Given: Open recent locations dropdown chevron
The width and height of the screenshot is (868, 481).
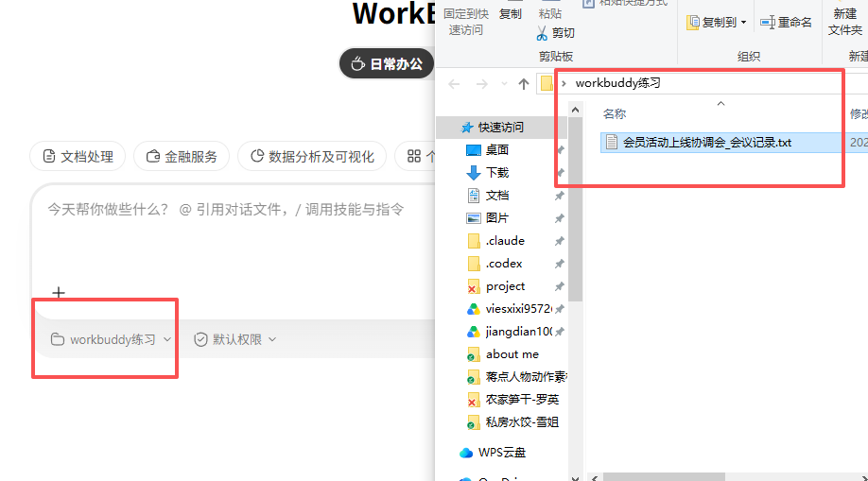Looking at the screenshot, I should [504, 84].
